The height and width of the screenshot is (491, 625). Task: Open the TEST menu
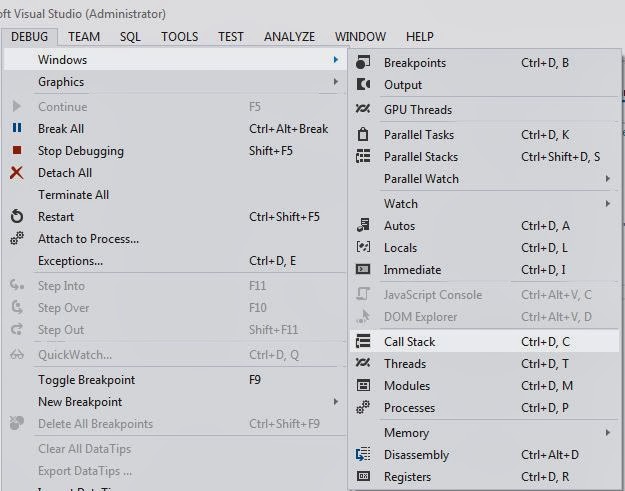tap(230, 37)
